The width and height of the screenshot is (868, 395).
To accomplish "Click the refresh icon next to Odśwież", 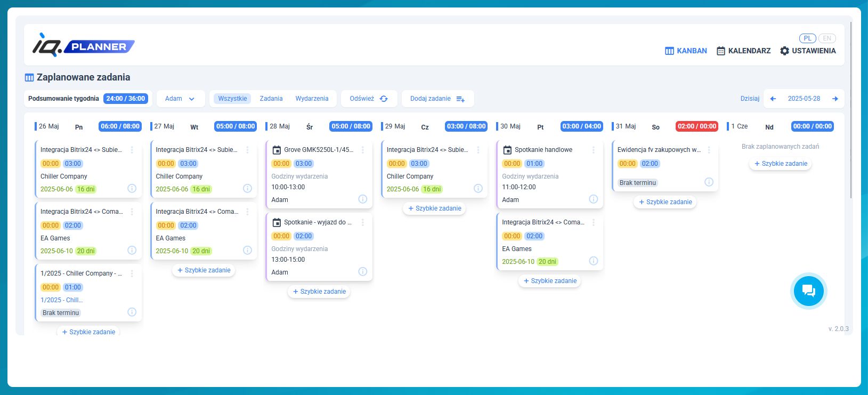I will pos(384,99).
